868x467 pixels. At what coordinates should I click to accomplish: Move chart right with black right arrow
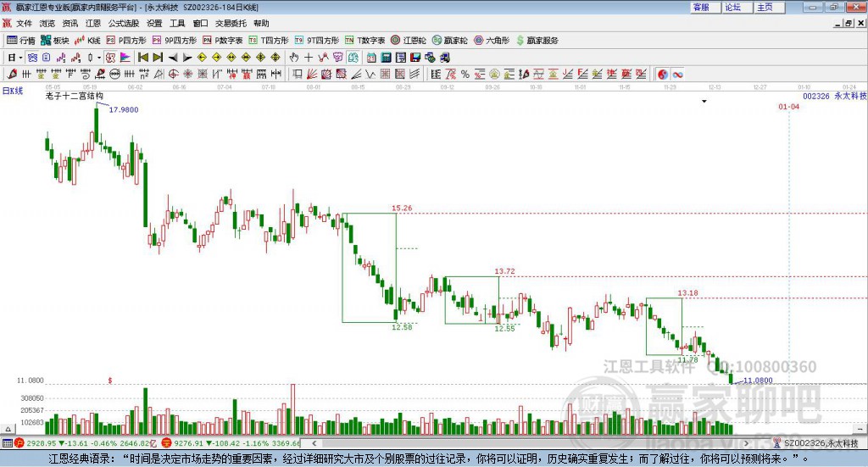click(187, 58)
